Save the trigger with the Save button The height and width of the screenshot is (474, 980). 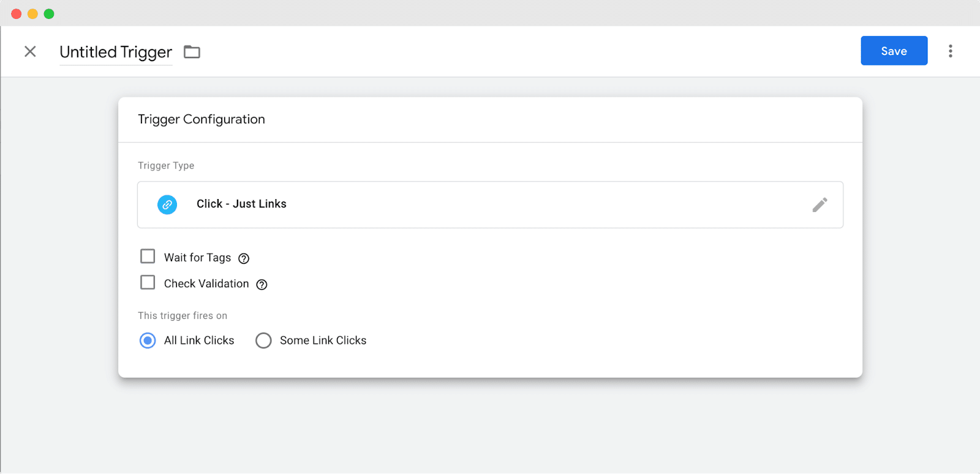click(894, 51)
